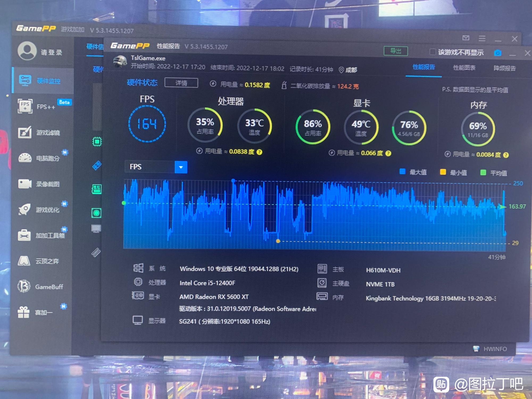
Task: Click the 最大值 blue legend swatch
Action: tap(402, 171)
